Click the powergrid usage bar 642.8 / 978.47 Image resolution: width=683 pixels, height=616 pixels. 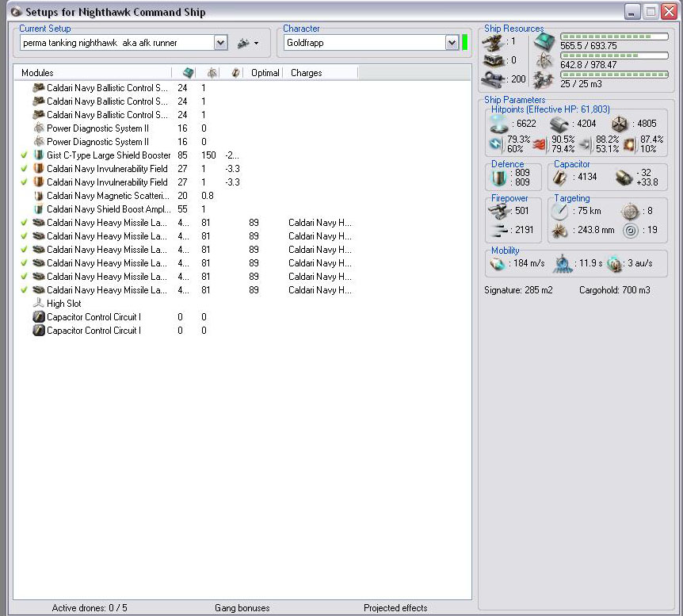pyautogui.click(x=614, y=55)
